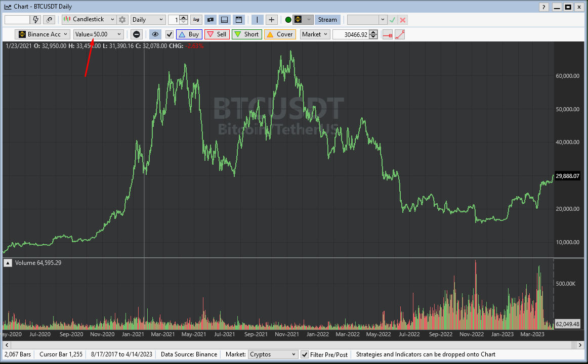Click the black circle minus icon

(136, 34)
